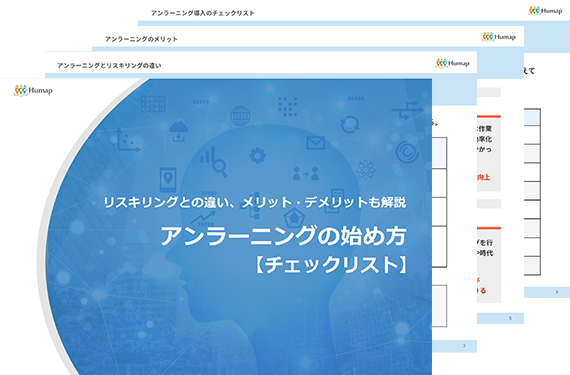Image resolution: width=570 pixels, height=375 pixels.
Task: Click the bar chart magnifier icon
Action: (214, 161)
